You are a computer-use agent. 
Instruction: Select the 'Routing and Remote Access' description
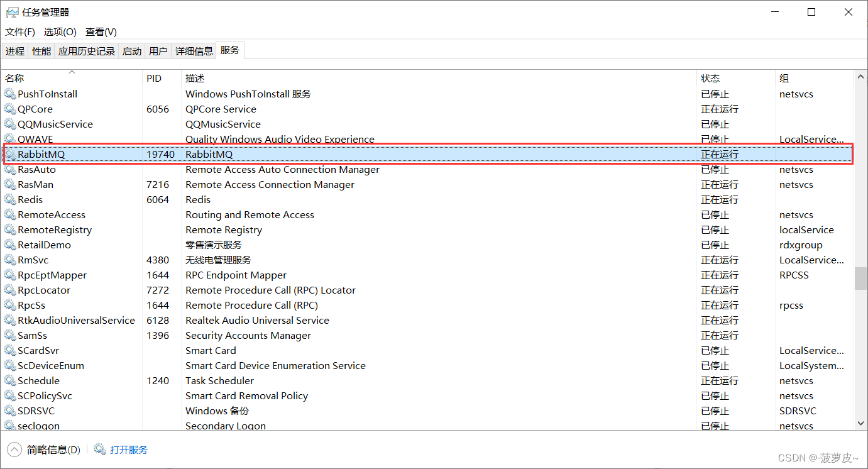coord(250,215)
